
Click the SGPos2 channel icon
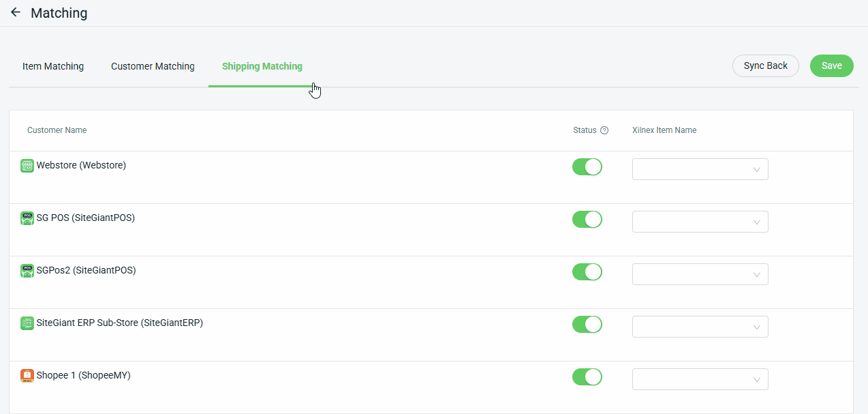coord(27,271)
